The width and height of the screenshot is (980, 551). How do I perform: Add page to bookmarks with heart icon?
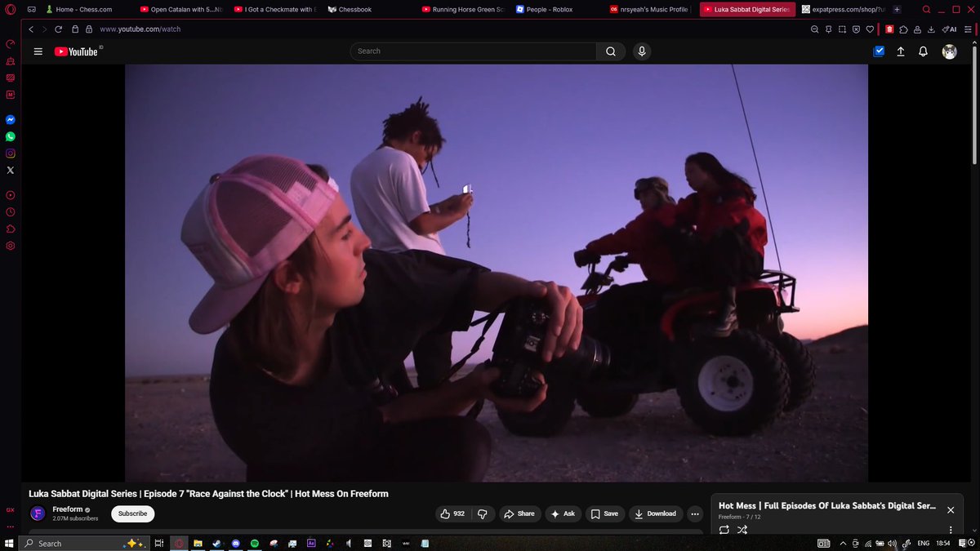pyautogui.click(x=871, y=29)
